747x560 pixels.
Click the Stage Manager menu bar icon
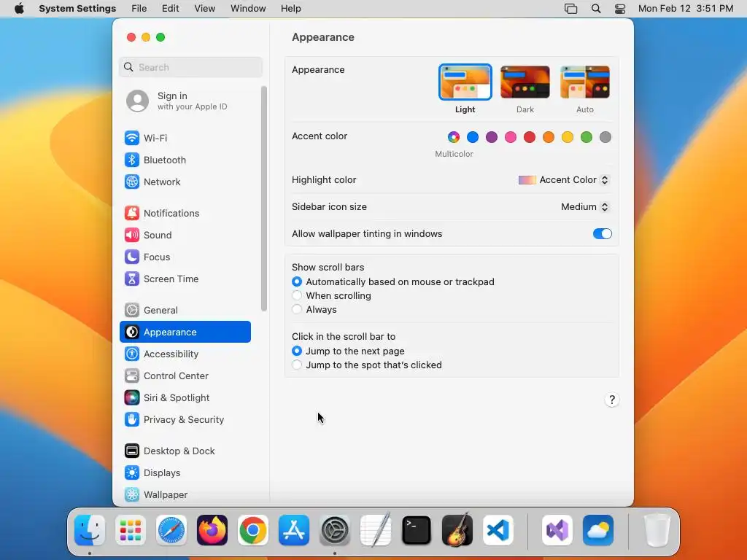[x=570, y=9]
